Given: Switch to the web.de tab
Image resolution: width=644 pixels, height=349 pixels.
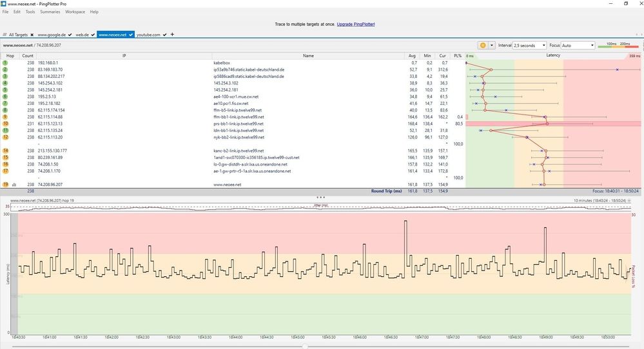Looking at the screenshot, I should pos(82,35).
